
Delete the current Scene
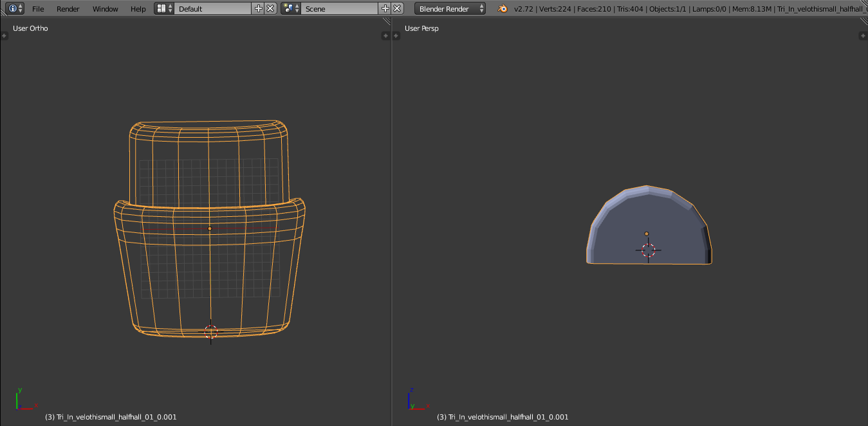pyautogui.click(x=398, y=9)
